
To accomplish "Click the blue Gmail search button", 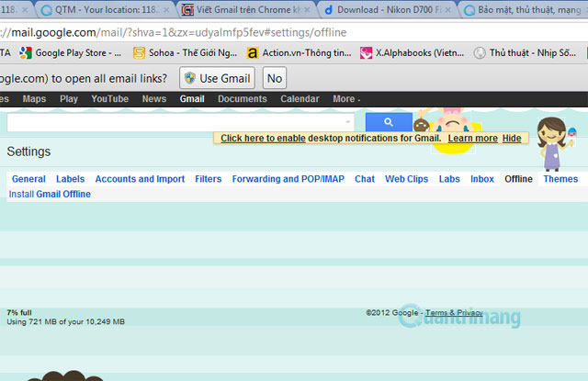I will (389, 122).
